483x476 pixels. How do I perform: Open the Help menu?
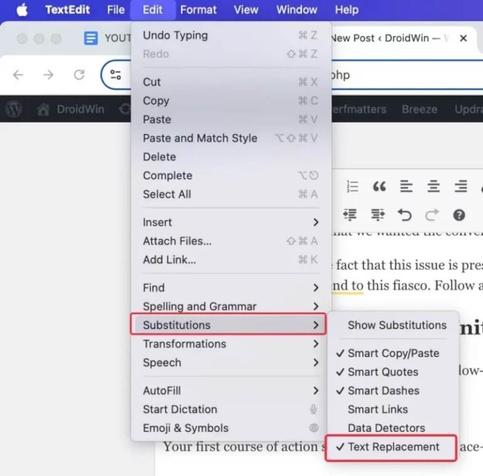pos(347,10)
